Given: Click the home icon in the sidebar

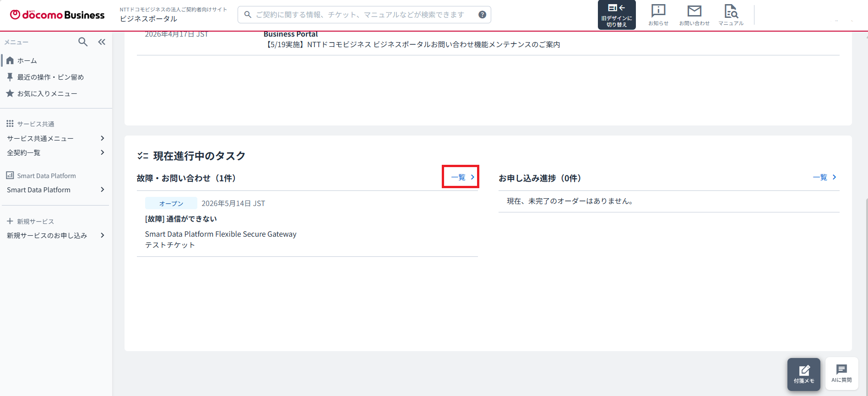Looking at the screenshot, I should pyautogui.click(x=10, y=60).
